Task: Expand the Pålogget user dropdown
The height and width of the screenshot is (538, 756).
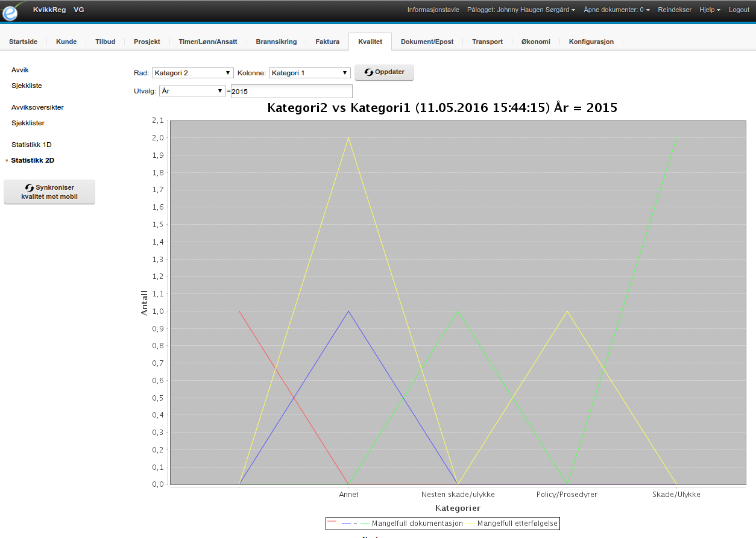Action: click(521, 10)
